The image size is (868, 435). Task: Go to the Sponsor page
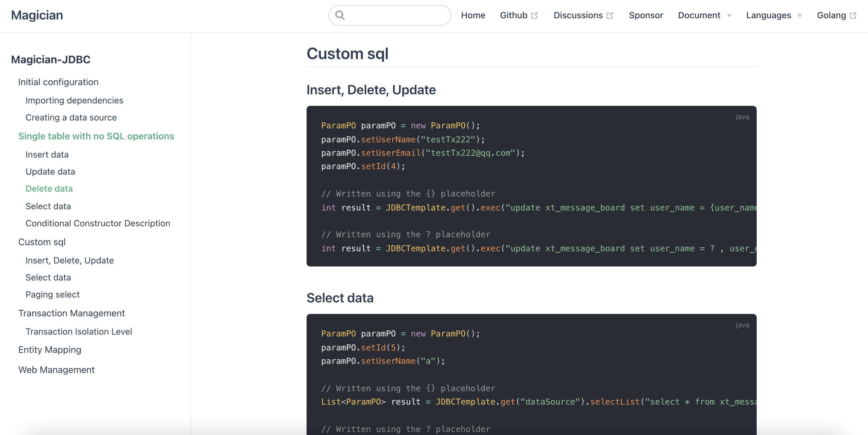tap(646, 16)
